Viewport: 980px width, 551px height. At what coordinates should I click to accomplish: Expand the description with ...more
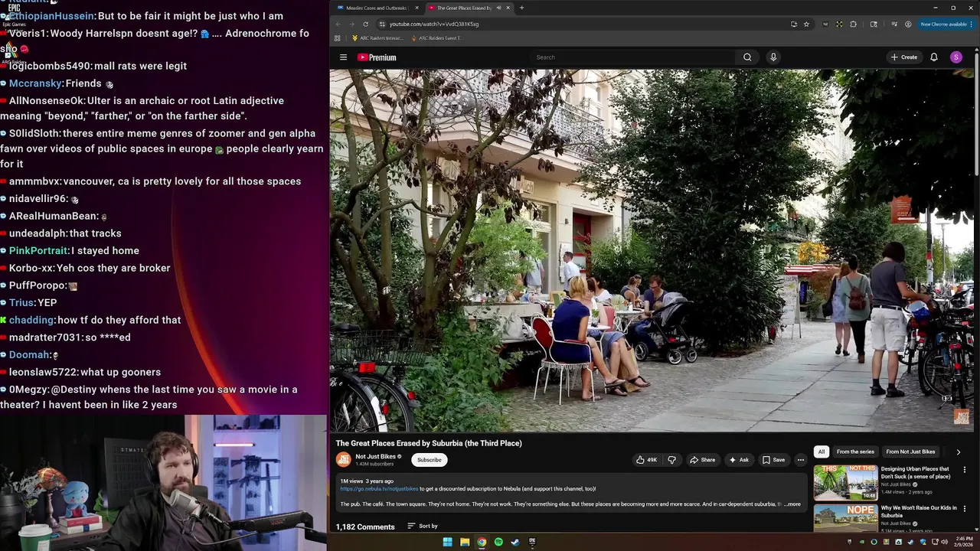tap(792, 504)
